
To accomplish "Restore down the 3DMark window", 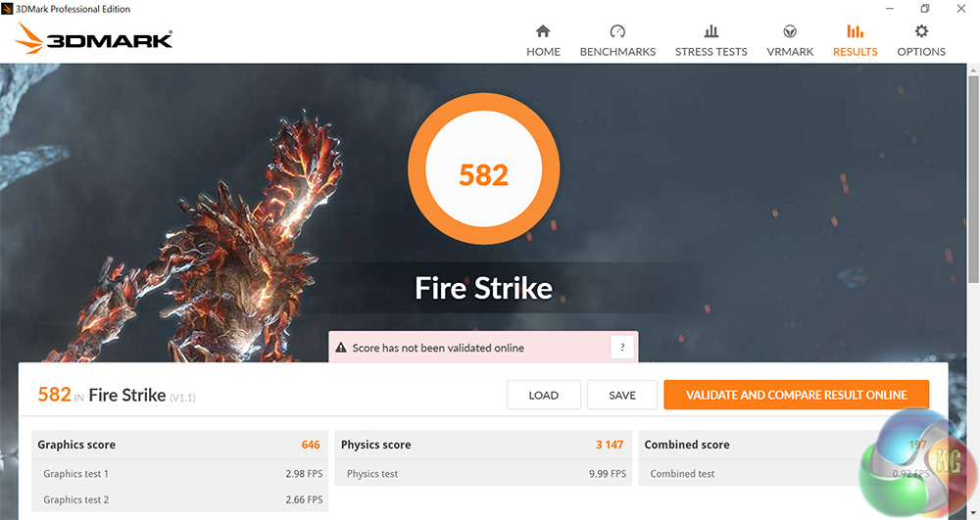I will (925, 9).
